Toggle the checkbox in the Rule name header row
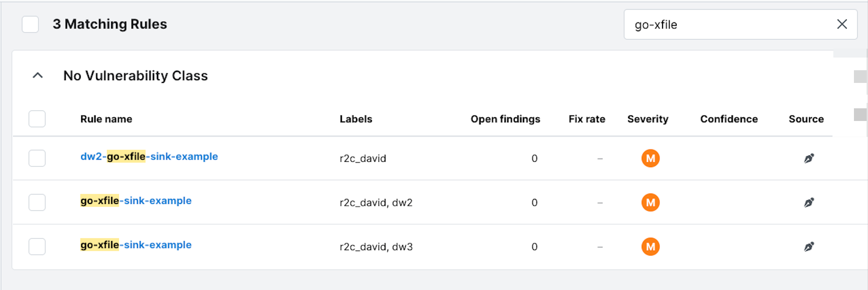This screenshot has width=868, height=290. (37, 119)
